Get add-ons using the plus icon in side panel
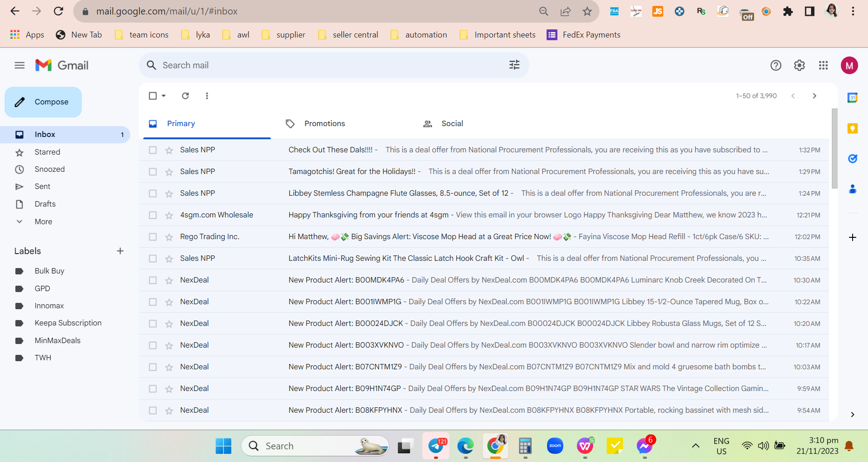The width and height of the screenshot is (868, 462). point(853,237)
